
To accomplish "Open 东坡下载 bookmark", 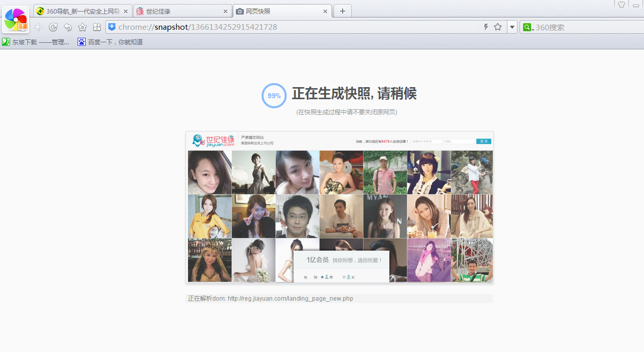I will pos(36,42).
